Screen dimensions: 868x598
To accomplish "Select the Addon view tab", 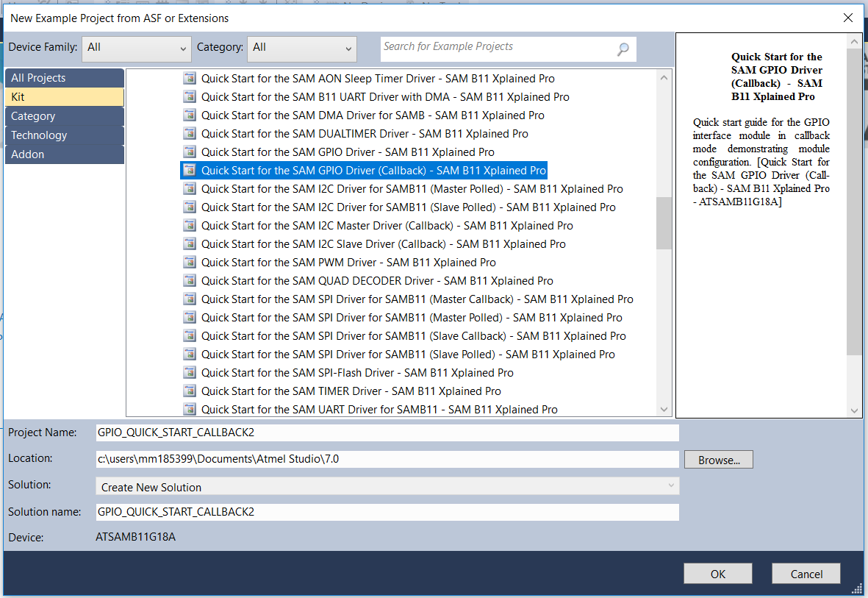I will (64, 154).
